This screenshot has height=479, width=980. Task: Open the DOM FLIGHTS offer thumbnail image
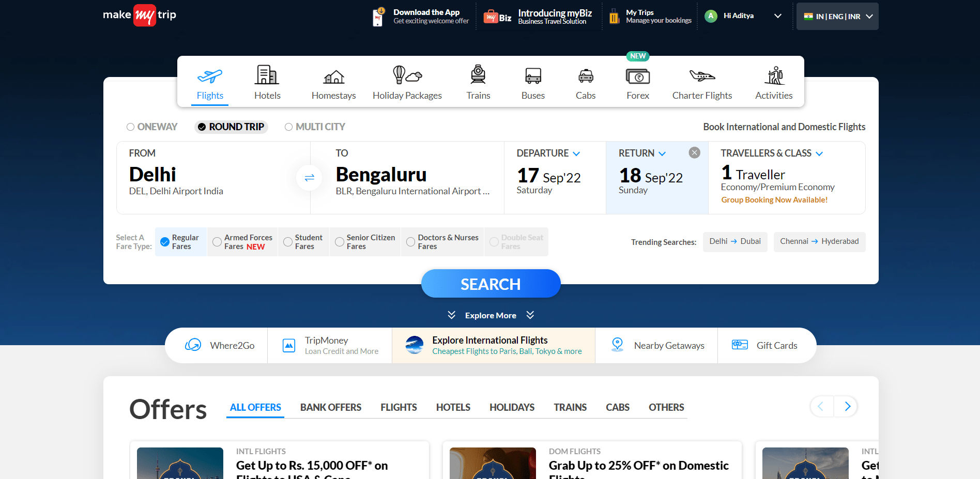(x=493, y=463)
